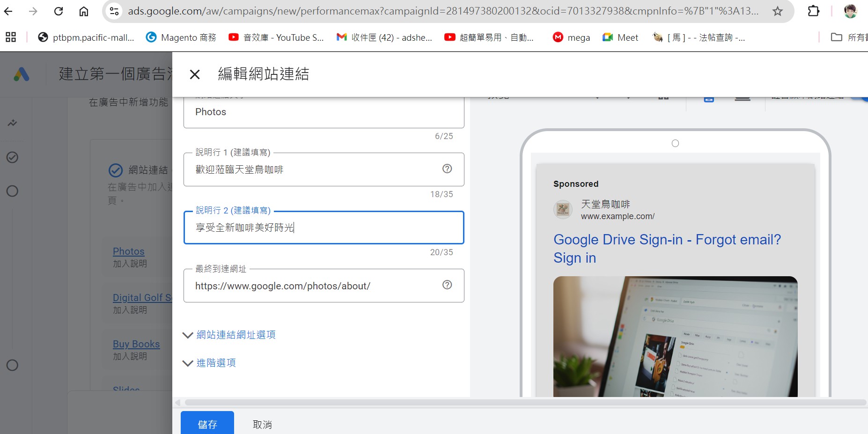This screenshot has width=868, height=434.
Task: Click the Google Ads logo
Action: click(x=22, y=74)
